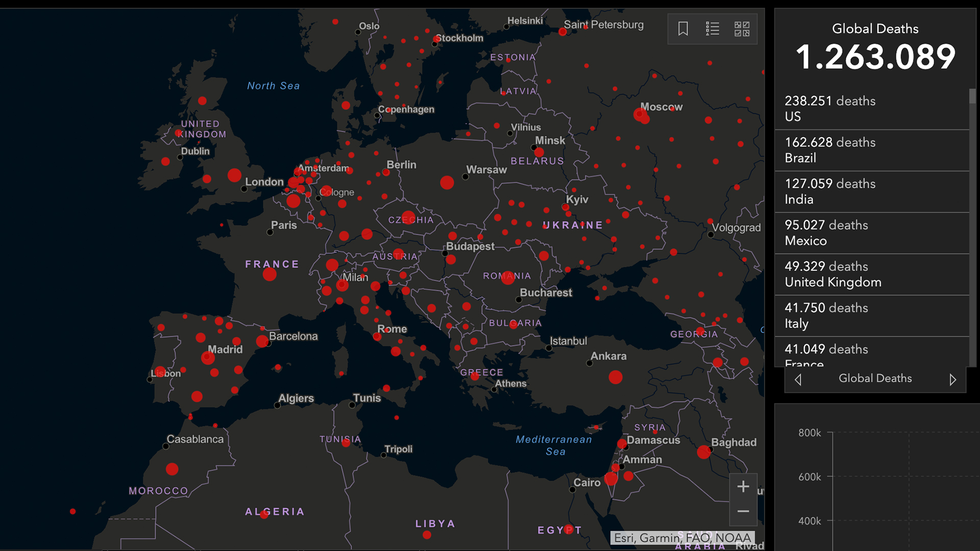This screenshot has width=980, height=551.
Task: Click the large red circle near London
Action: tap(234, 175)
